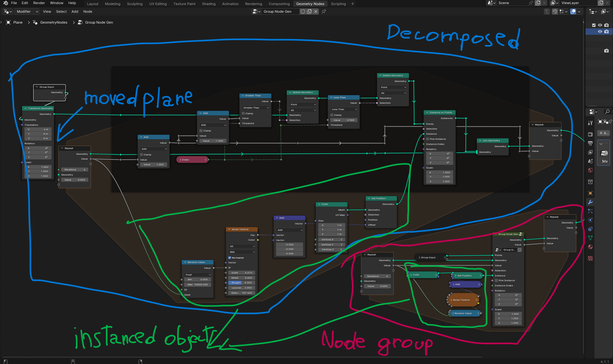Adjust Roughness slider in Noise Texture
The image size is (613, 364).
[x=242, y=283]
